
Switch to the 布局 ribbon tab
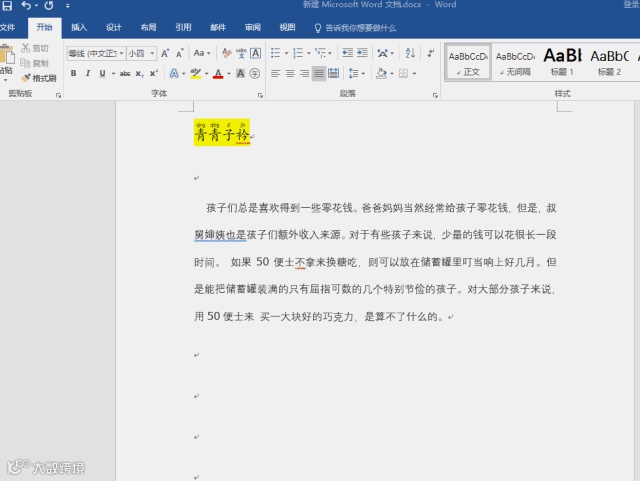[148, 27]
